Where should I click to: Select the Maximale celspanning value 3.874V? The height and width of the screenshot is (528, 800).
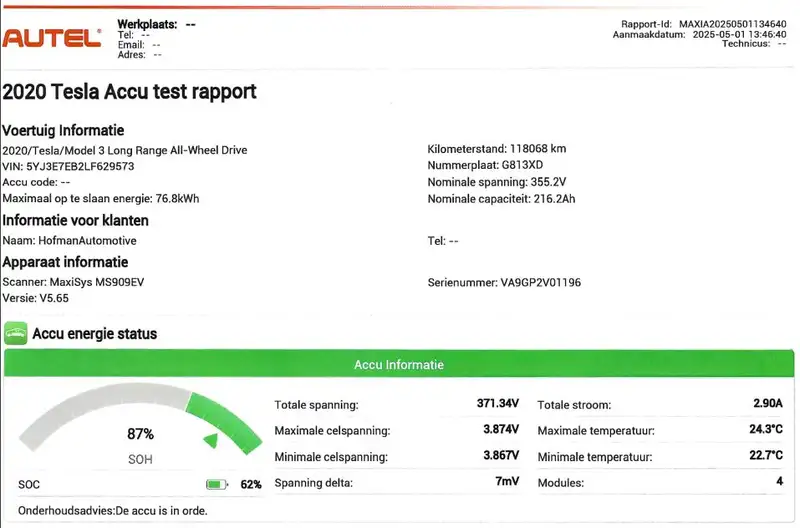point(500,430)
